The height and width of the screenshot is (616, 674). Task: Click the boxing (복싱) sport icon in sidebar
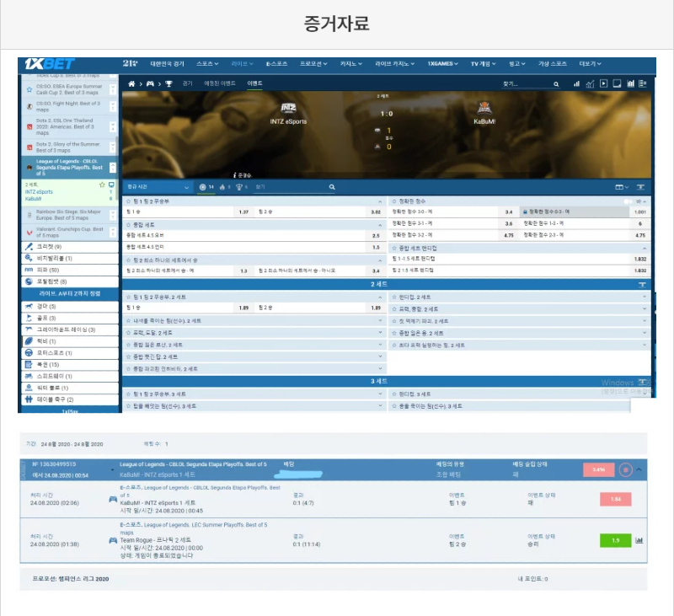[x=29, y=364]
